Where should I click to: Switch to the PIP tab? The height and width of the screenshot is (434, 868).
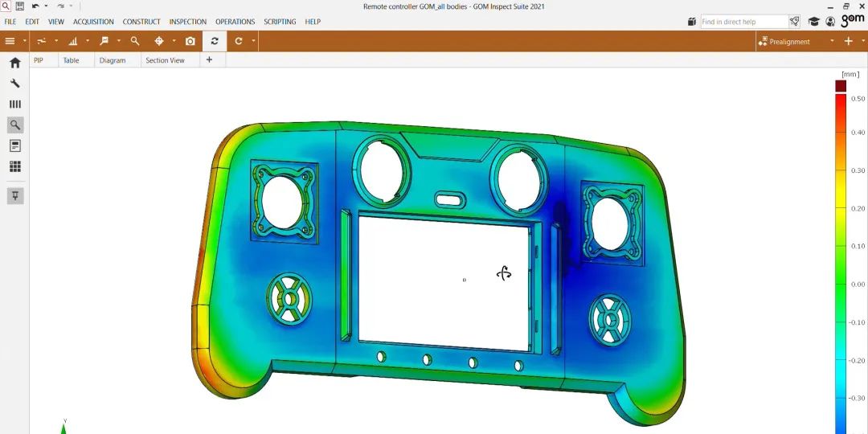coord(39,60)
